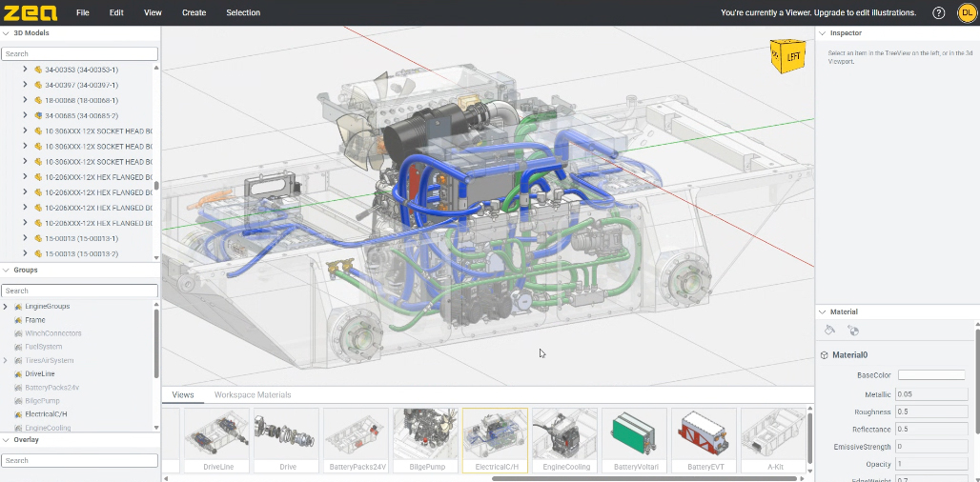Click the second material tool icon

click(852, 331)
